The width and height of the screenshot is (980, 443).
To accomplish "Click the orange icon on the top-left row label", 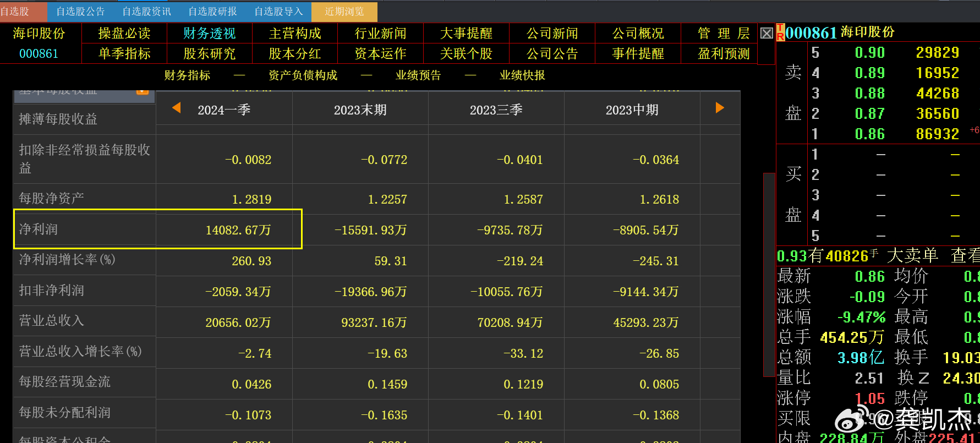I will pyautogui.click(x=143, y=91).
